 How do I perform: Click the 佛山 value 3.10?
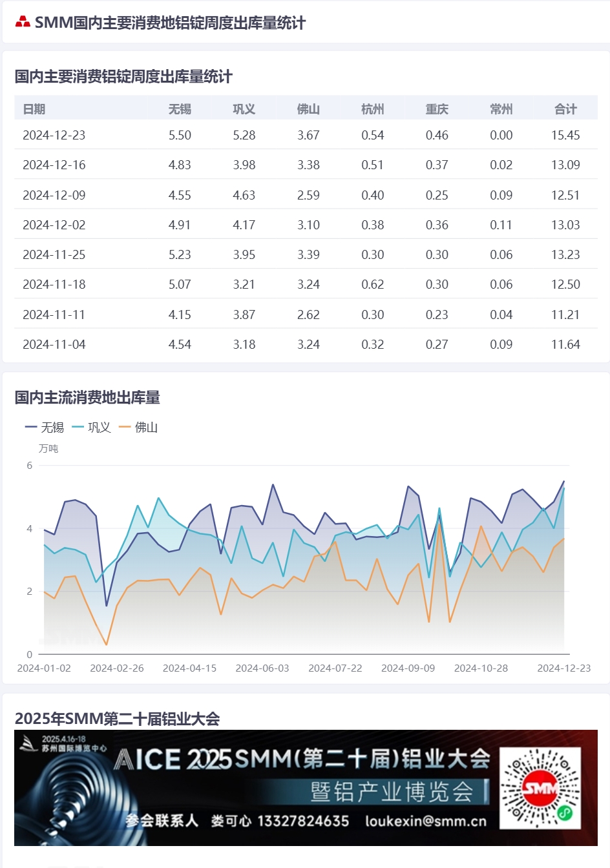pos(308,225)
